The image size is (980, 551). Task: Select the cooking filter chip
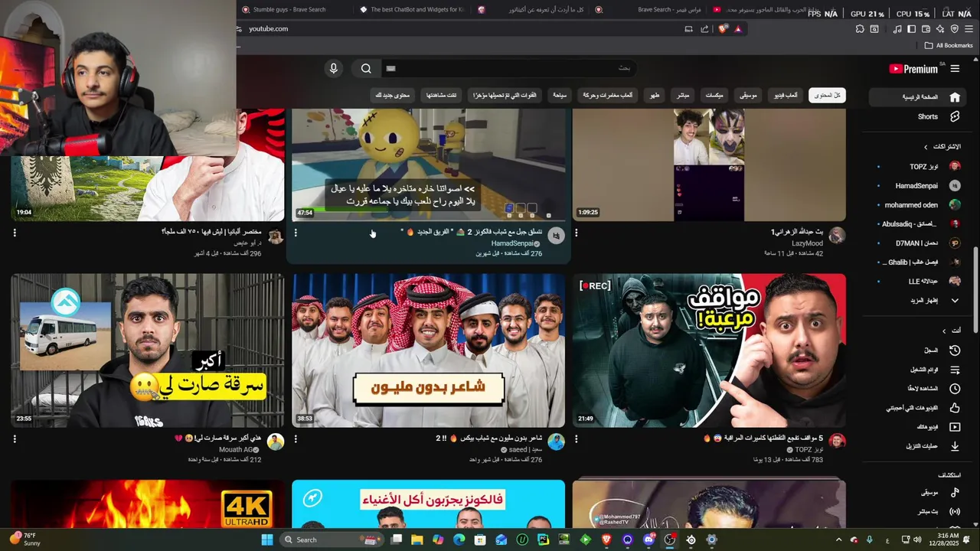click(655, 96)
